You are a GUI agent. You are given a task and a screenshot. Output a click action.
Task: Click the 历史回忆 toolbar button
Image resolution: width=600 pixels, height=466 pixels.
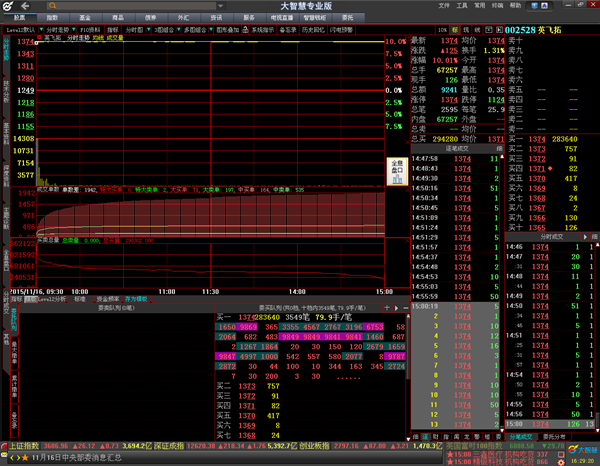313,29
